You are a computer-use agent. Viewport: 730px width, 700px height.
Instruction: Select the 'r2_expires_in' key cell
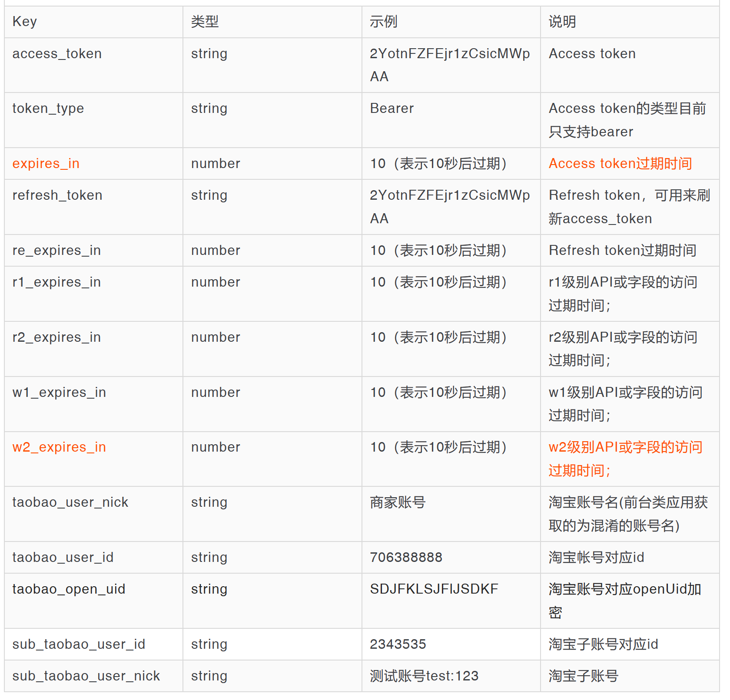(93, 349)
